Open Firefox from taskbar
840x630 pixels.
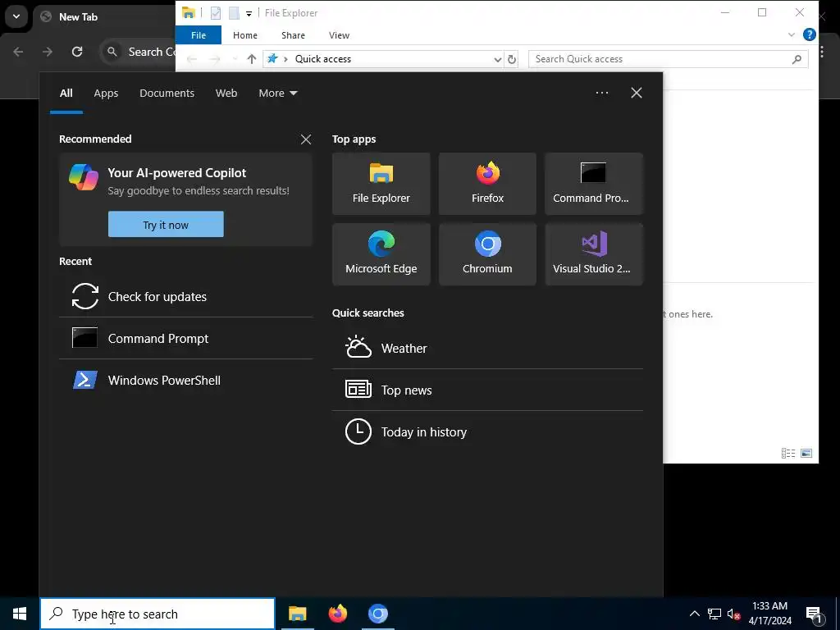click(337, 614)
